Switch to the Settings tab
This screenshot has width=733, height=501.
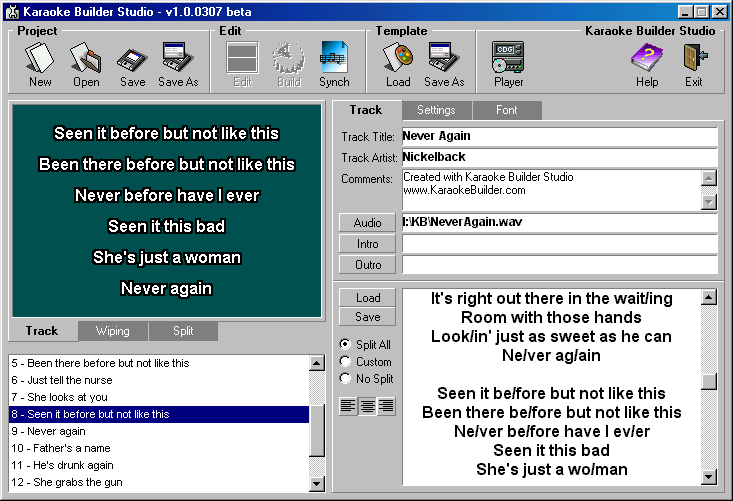point(436,110)
